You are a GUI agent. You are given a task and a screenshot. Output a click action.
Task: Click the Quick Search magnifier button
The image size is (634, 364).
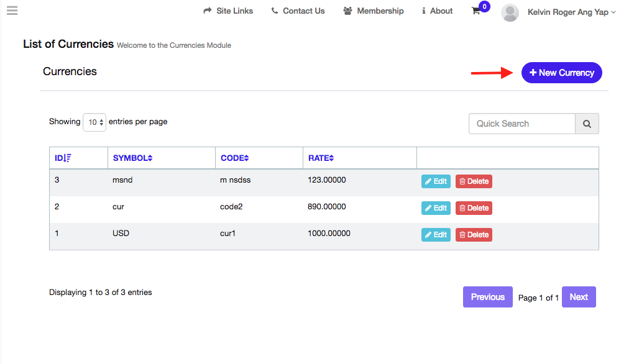587,124
